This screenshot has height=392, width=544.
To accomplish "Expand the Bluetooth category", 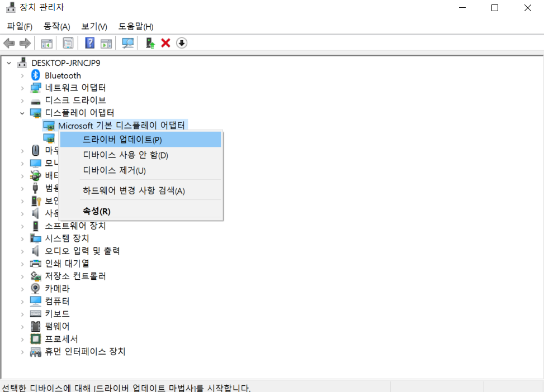I will tap(22, 75).
